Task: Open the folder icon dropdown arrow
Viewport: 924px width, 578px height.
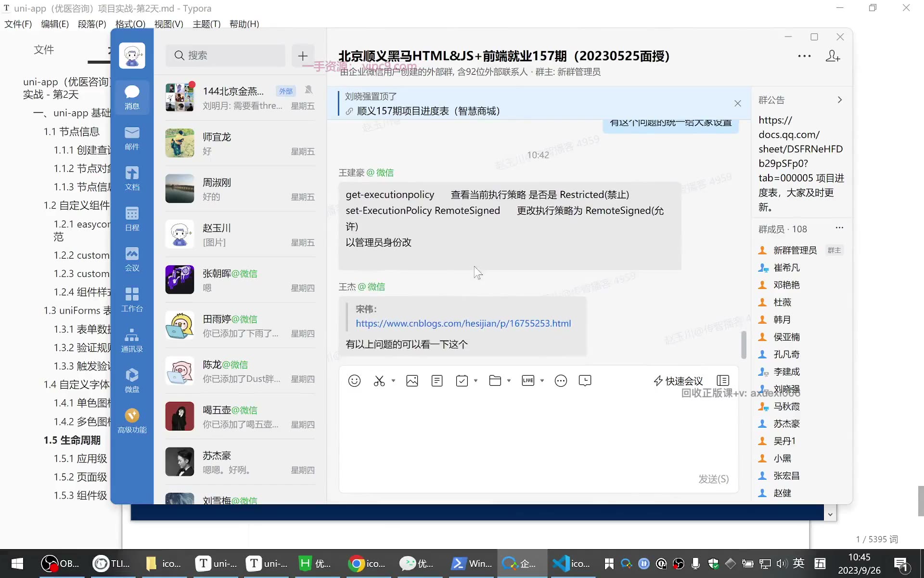Action: [509, 381]
